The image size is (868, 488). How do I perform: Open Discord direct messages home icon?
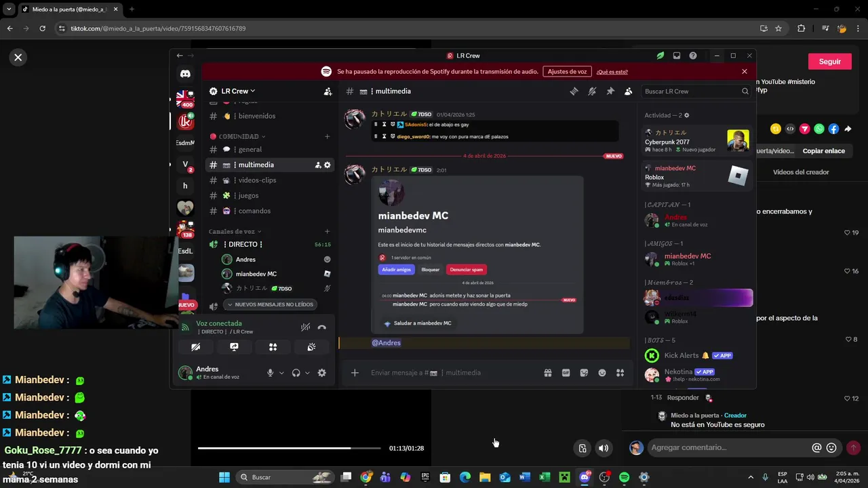(x=185, y=74)
